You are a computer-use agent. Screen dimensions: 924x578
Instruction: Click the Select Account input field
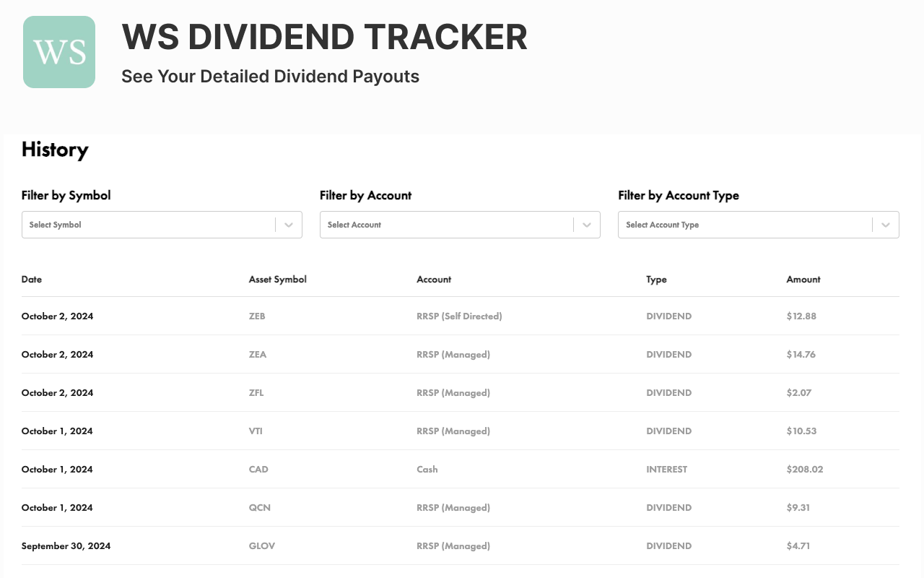pos(444,225)
